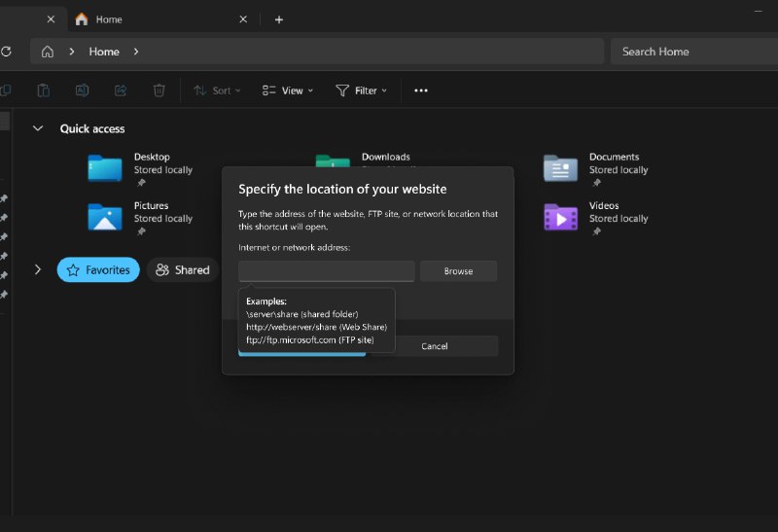Close the leftmost partially visible tab
Image resolution: width=778 pixels, height=532 pixels.
(51, 19)
